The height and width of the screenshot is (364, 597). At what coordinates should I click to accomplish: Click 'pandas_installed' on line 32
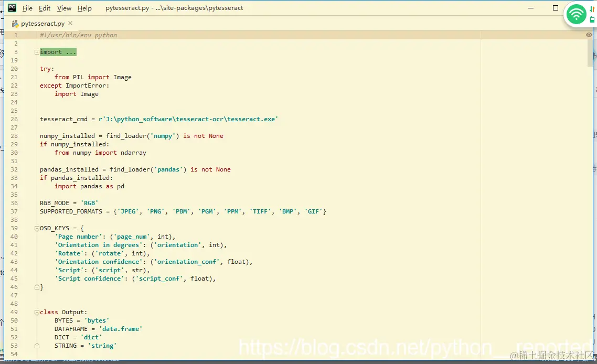tap(69, 169)
